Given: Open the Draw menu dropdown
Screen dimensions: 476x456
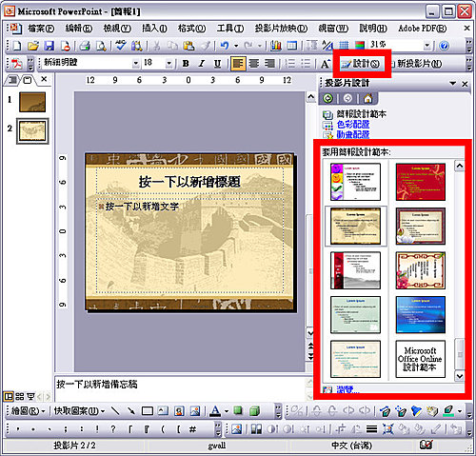Looking at the screenshot, I should pos(29,411).
